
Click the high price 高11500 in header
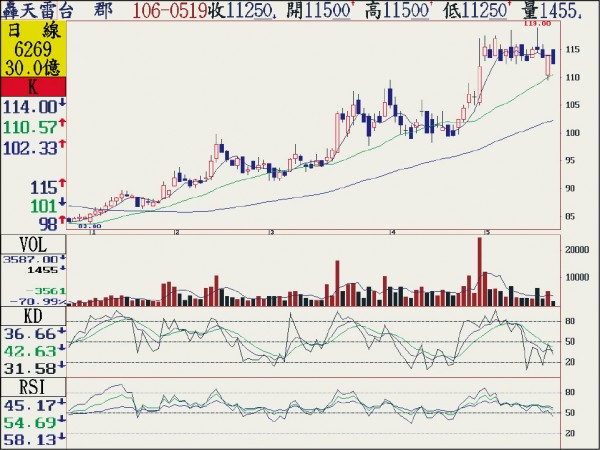[x=398, y=10]
